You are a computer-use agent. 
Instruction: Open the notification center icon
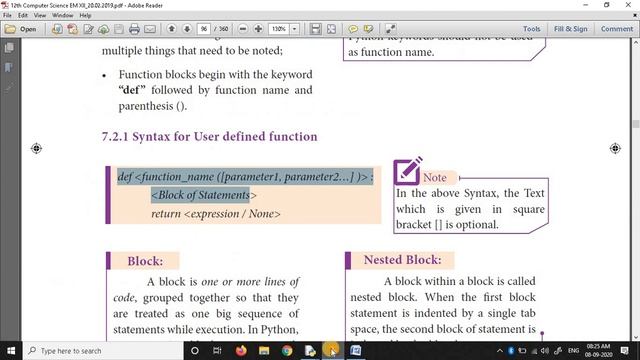pos(624,351)
